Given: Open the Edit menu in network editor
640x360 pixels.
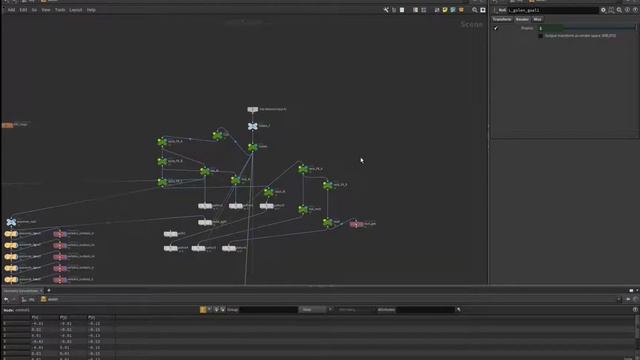Looking at the screenshot, I should 23,10.
